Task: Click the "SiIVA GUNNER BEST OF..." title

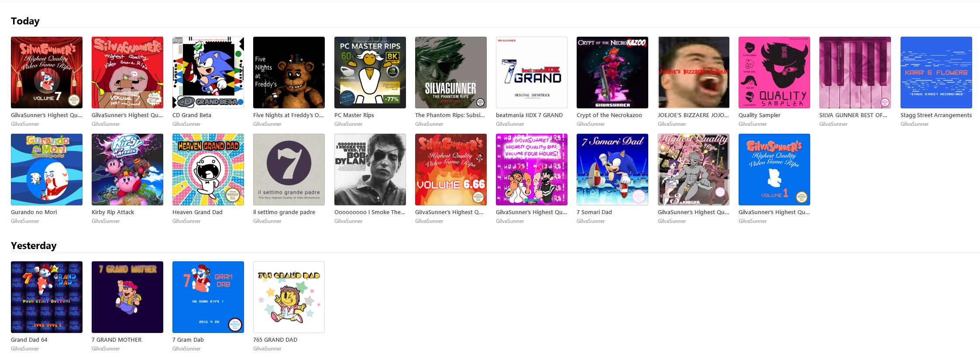Action: coord(853,115)
